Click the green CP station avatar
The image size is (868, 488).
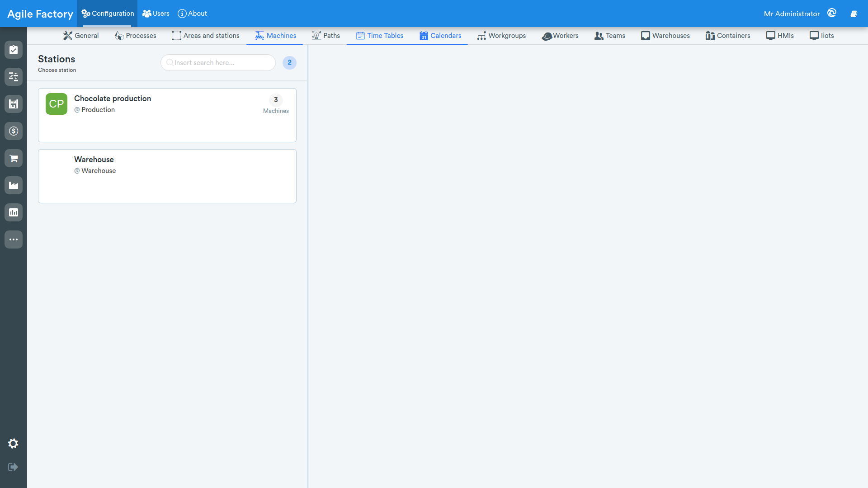pyautogui.click(x=57, y=104)
